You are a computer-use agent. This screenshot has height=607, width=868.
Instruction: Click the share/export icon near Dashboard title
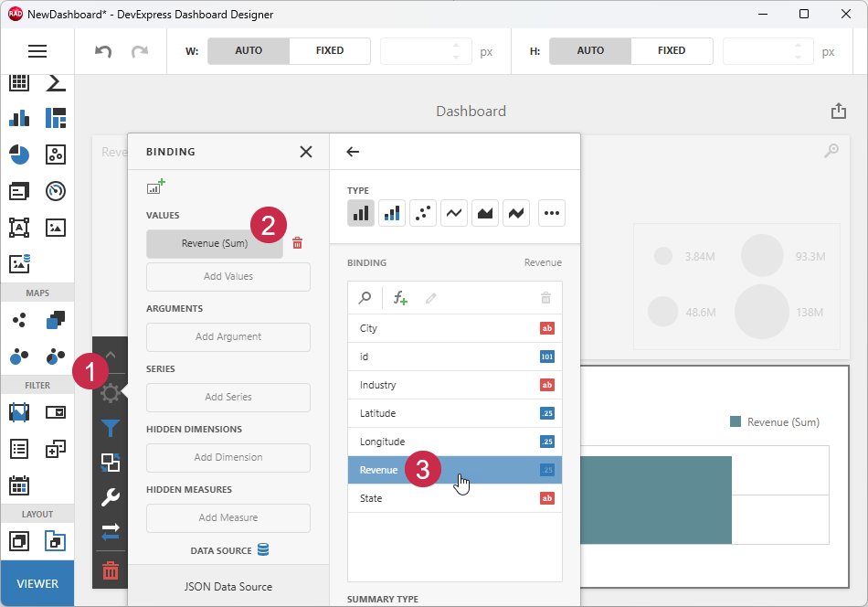coord(839,110)
